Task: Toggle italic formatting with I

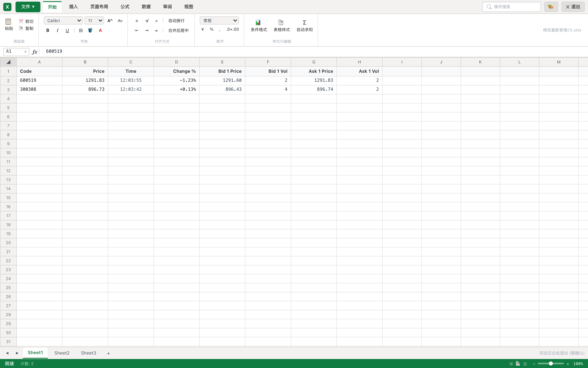Action: click(x=57, y=30)
